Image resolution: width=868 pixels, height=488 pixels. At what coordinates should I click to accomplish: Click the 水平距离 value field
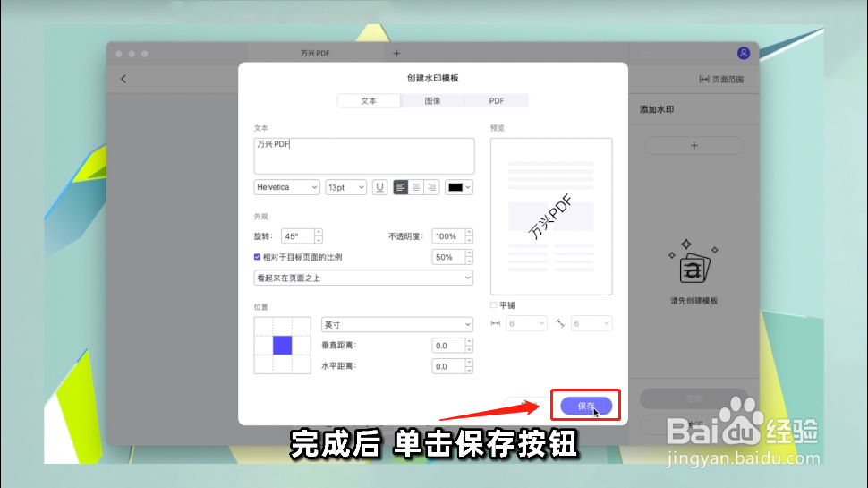click(447, 366)
